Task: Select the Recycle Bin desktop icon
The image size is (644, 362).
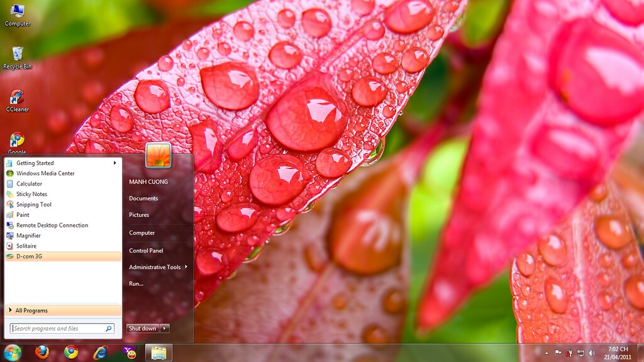Action: click(x=17, y=57)
